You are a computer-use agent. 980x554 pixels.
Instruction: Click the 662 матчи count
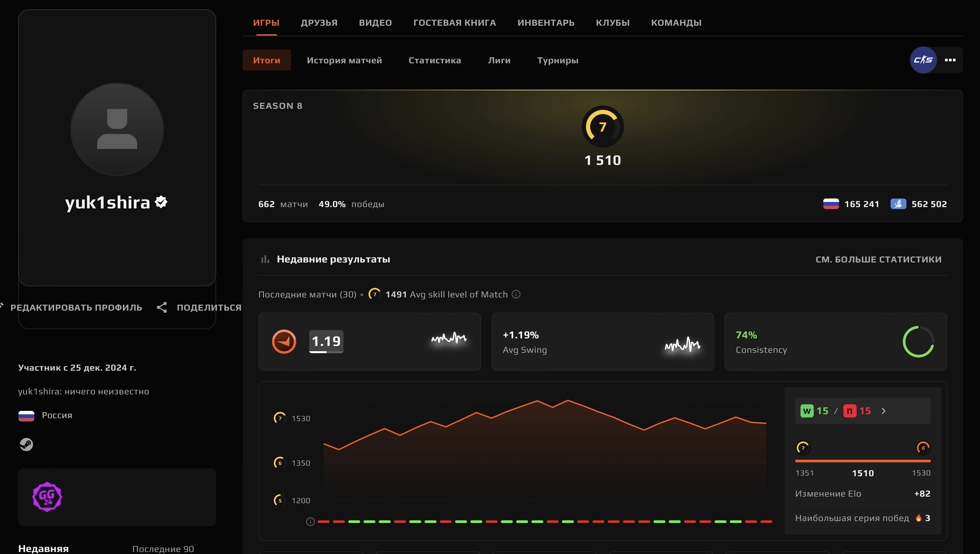click(283, 204)
